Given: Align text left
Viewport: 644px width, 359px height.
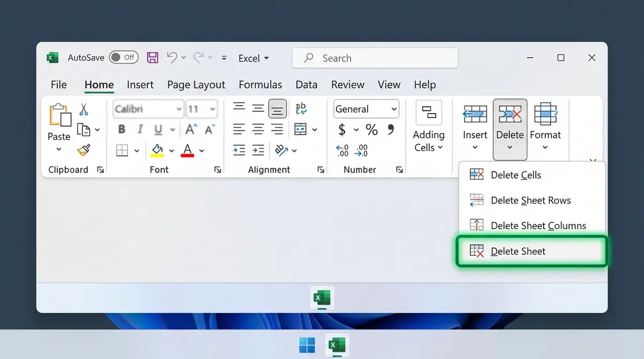Looking at the screenshot, I should pos(239,129).
